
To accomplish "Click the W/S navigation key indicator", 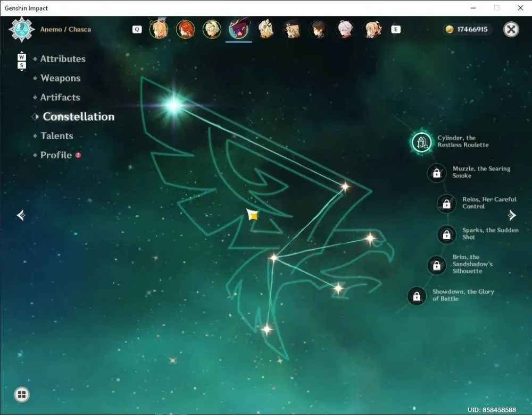I will click(x=21, y=61).
